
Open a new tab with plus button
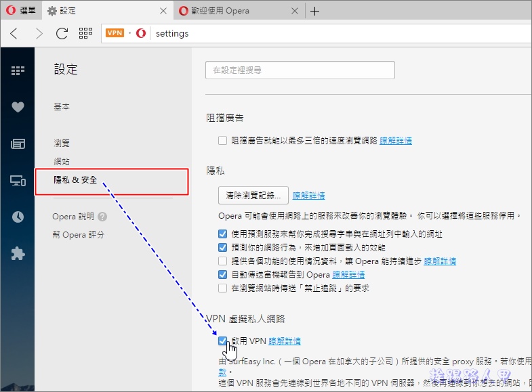(315, 12)
